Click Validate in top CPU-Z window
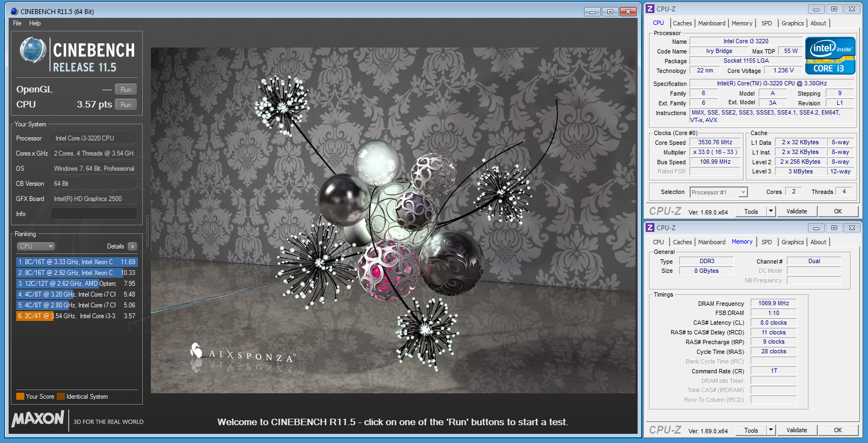Screen dimensions: 868x443 [x=797, y=212]
